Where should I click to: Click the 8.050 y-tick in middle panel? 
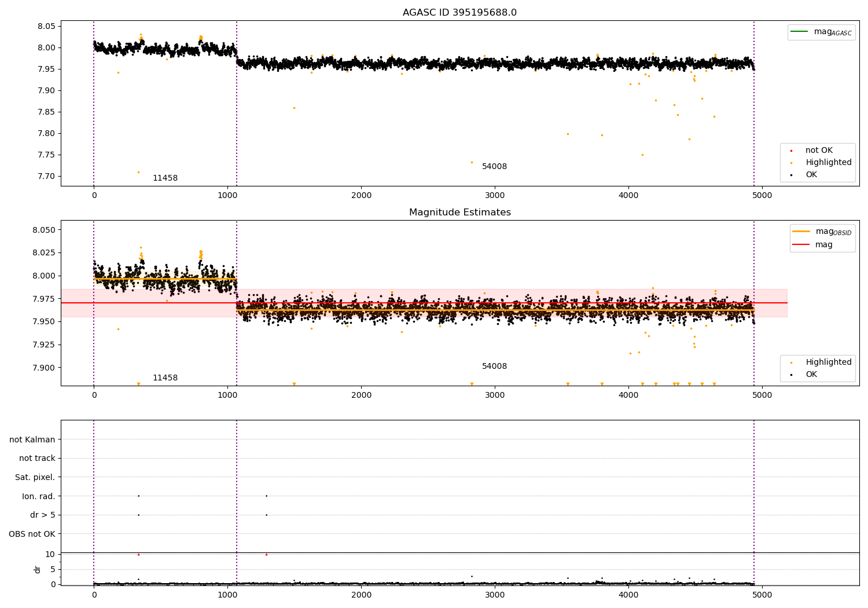pos(44,230)
